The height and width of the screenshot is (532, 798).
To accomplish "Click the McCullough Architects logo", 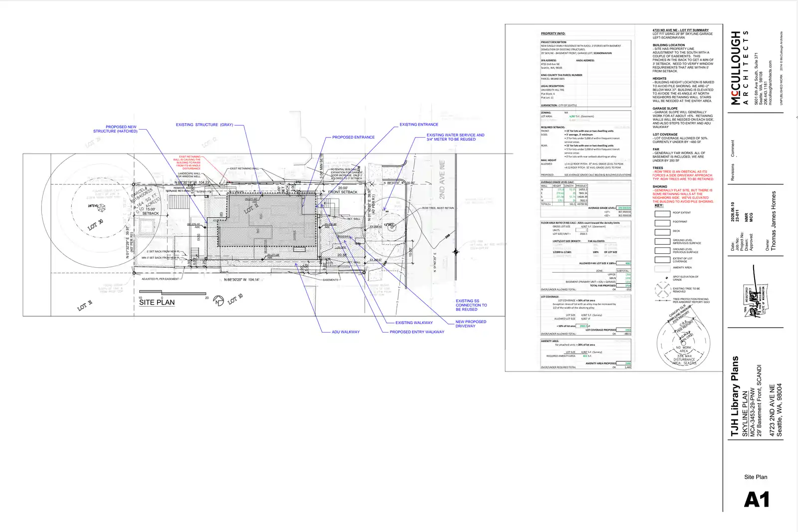I will click(740, 68).
